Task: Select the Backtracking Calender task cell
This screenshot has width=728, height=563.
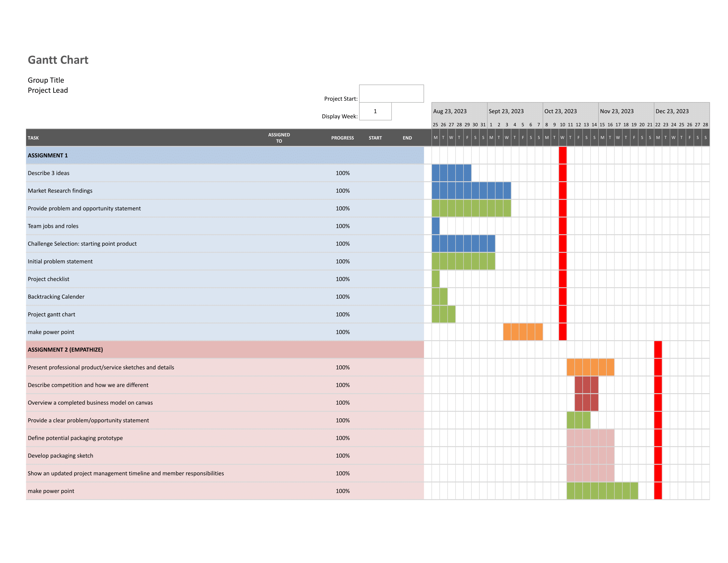Action: click(x=56, y=297)
